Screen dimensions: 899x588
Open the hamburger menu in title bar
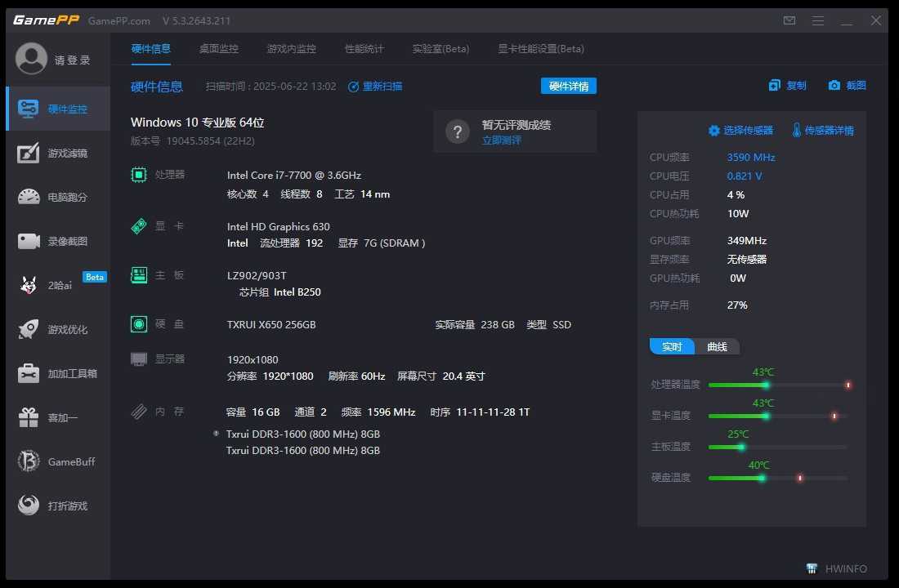point(818,20)
